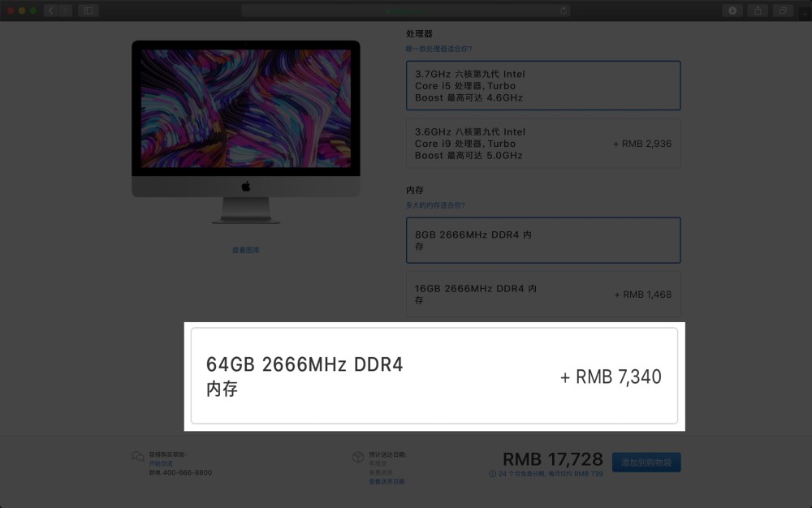Image resolution: width=812 pixels, height=508 pixels.
Task: Reload the page with the refresh icon
Action: pos(564,11)
